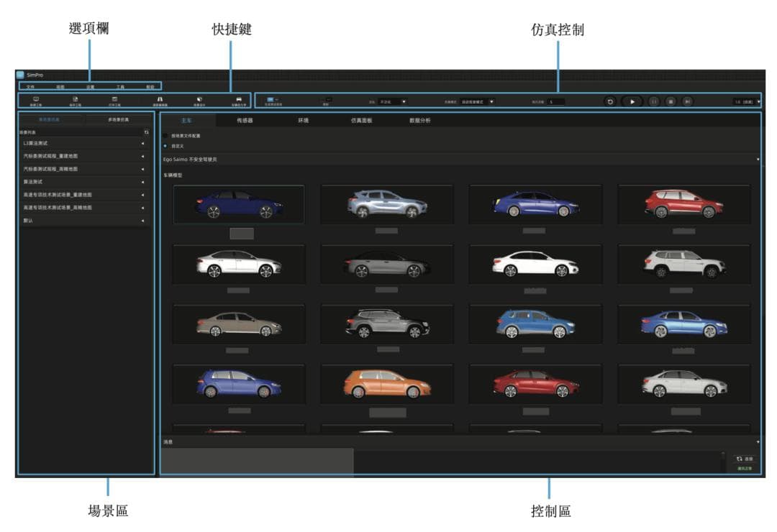Select the red SUV vehicle model thumbnail
Viewport: 777px width, 532px height.
(683, 205)
